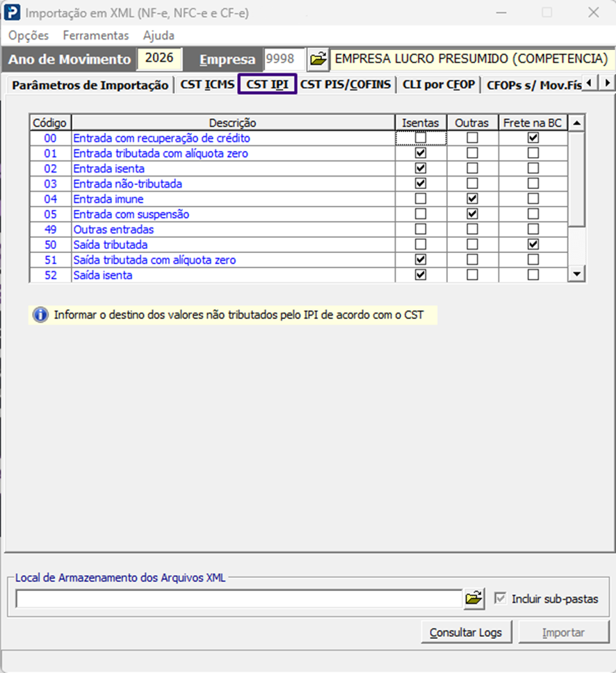
Task: Browse for XML storage folder icon
Action: point(474,598)
